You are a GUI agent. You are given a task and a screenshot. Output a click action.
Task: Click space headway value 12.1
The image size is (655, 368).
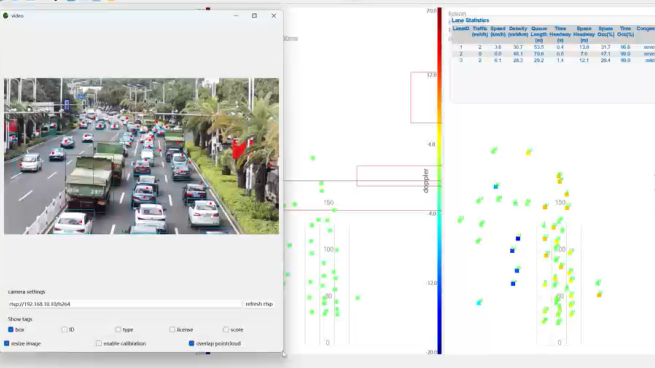[584, 61]
